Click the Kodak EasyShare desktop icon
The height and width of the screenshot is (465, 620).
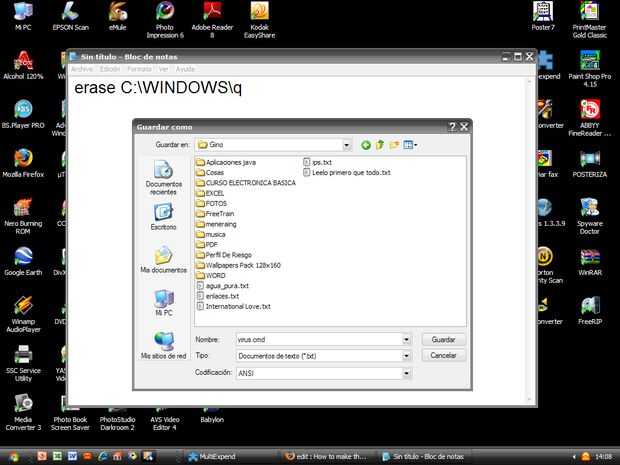point(259,19)
